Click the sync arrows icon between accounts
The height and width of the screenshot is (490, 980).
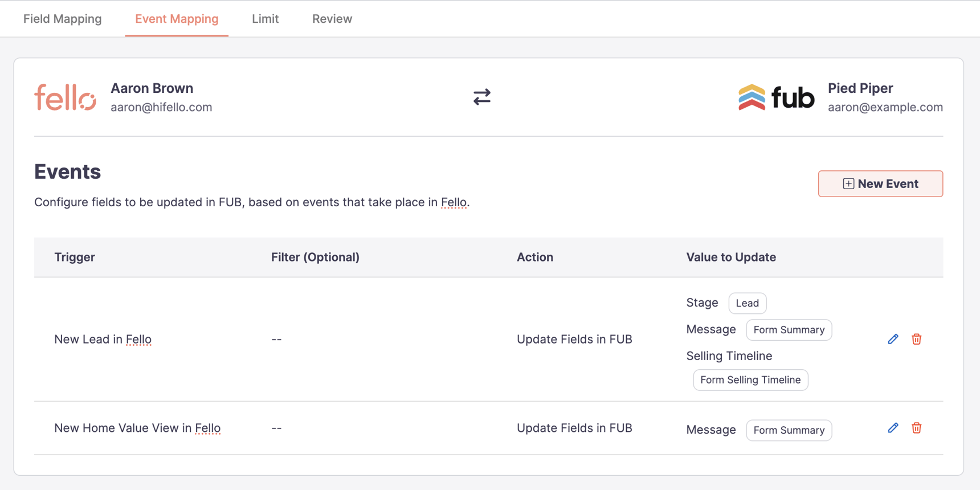[482, 97]
